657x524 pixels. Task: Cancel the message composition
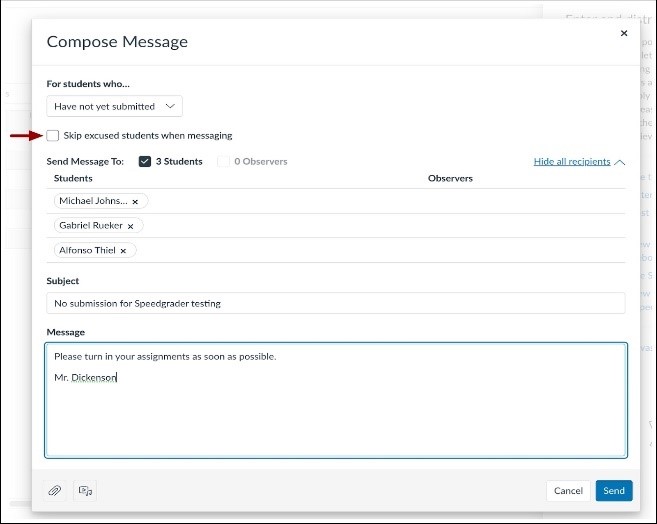pos(568,490)
